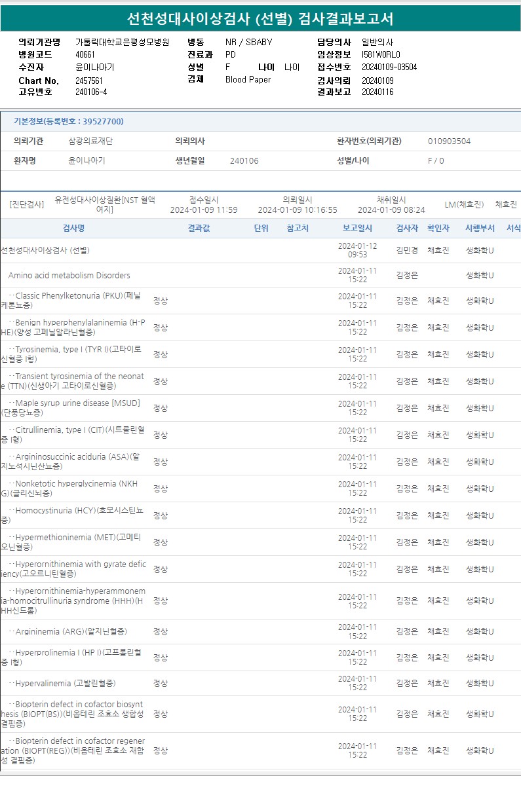Click the 보고일시 column header
Viewport: 521px width, 812px height.
357,228
